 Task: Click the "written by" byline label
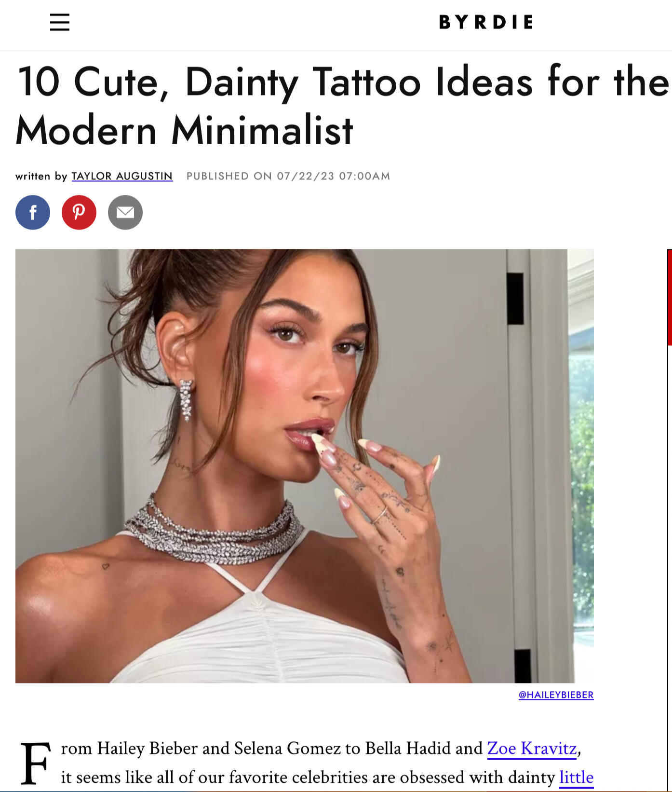[41, 176]
